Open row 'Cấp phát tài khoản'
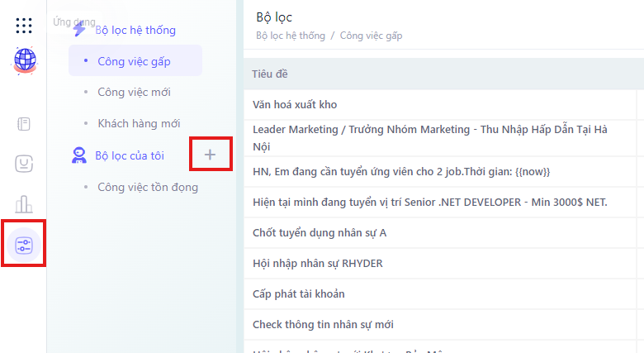Viewport: 644px width, 353px height. pyautogui.click(x=440, y=293)
